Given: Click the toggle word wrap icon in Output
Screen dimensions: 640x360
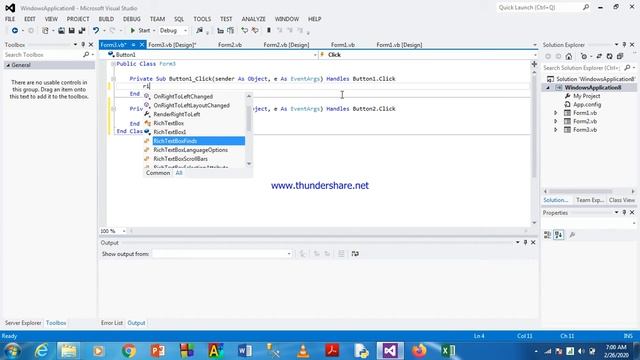Looking at the screenshot, I should (355, 254).
